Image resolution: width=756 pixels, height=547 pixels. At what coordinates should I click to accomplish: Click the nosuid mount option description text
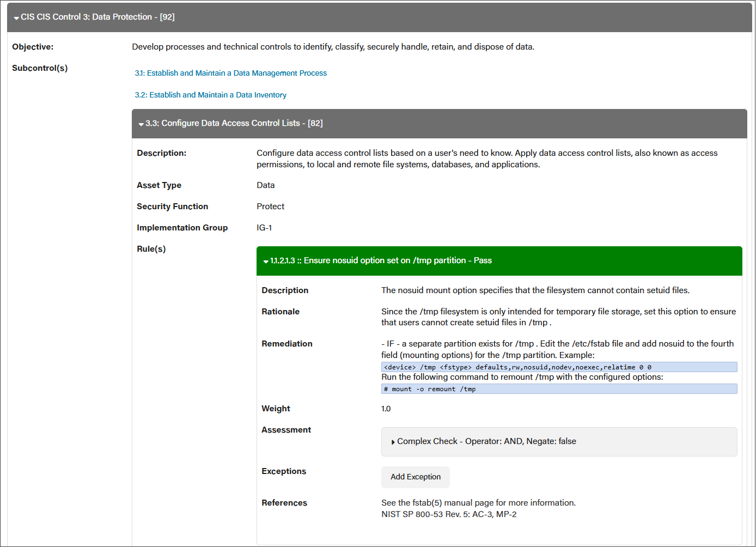tap(535, 290)
